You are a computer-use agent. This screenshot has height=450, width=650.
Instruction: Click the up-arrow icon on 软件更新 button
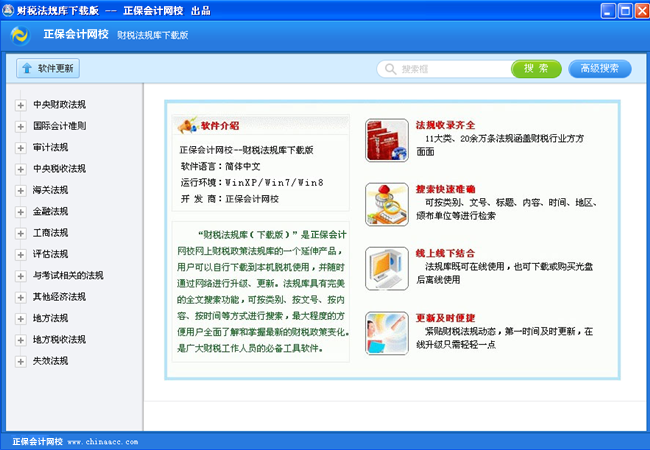click(26, 69)
